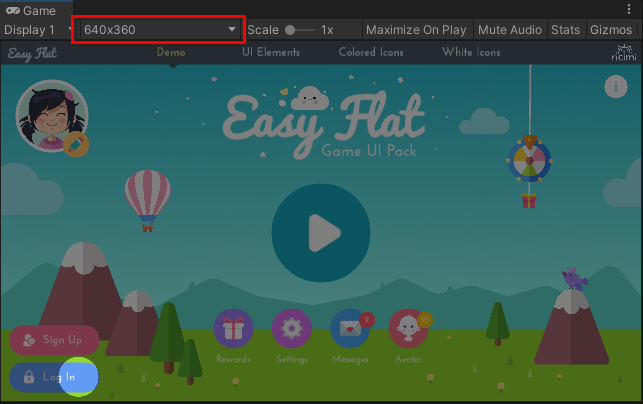643x404 pixels.
Task: Click the pencil edit avatar icon
Action: 76,144
